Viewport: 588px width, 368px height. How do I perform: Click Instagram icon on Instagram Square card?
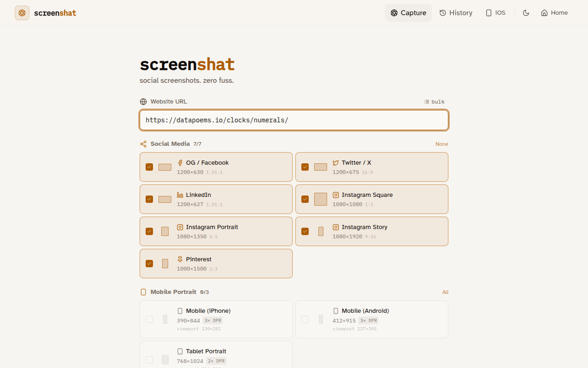coord(336,195)
